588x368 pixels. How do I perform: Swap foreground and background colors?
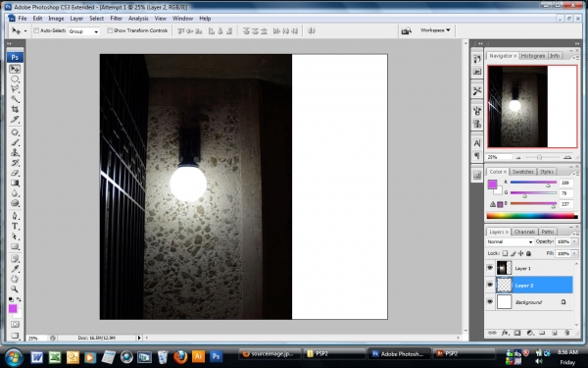point(19,299)
